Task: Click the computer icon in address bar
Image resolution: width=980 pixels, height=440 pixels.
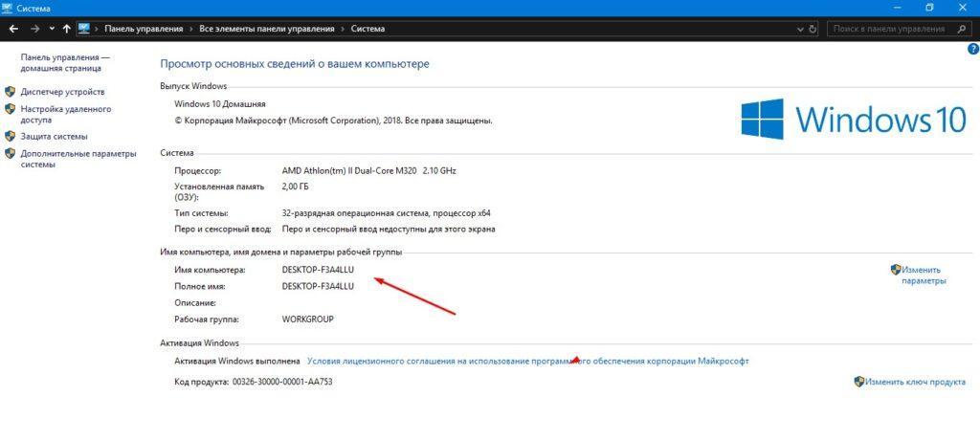Action: (x=84, y=29)
